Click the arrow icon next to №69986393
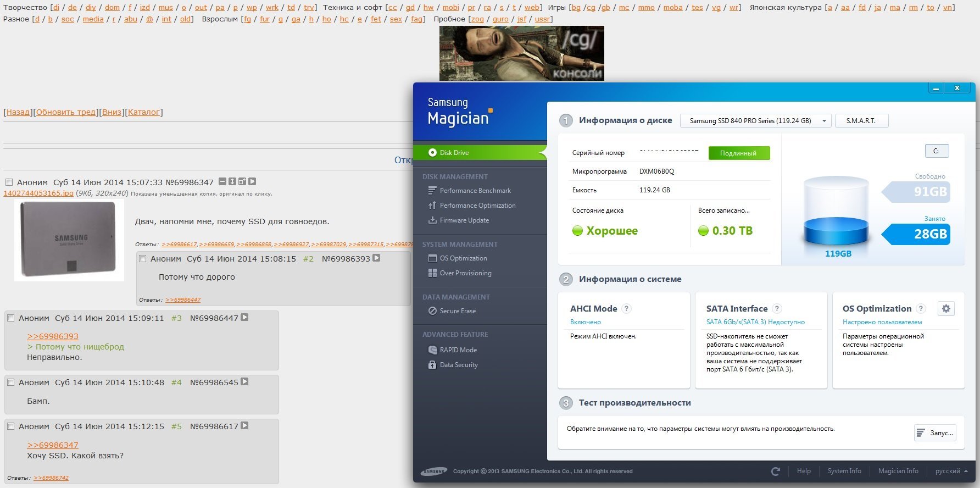980x488 pixels. [376, 258]
